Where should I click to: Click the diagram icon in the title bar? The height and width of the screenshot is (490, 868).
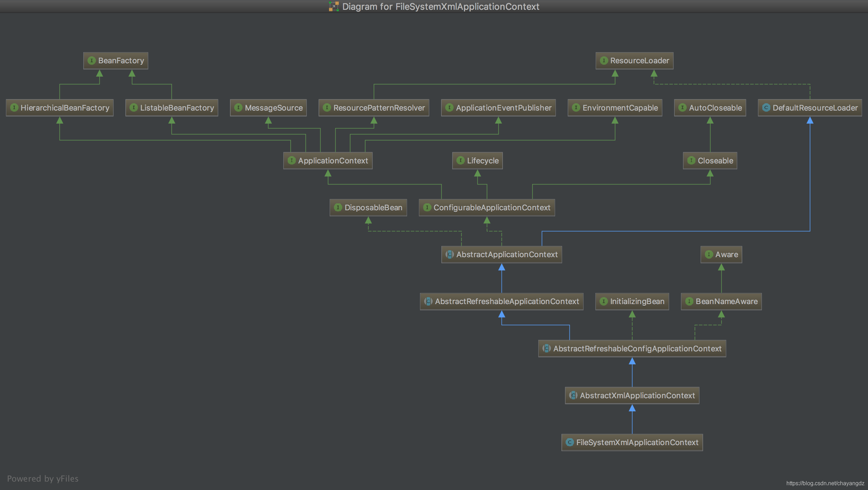334,6
